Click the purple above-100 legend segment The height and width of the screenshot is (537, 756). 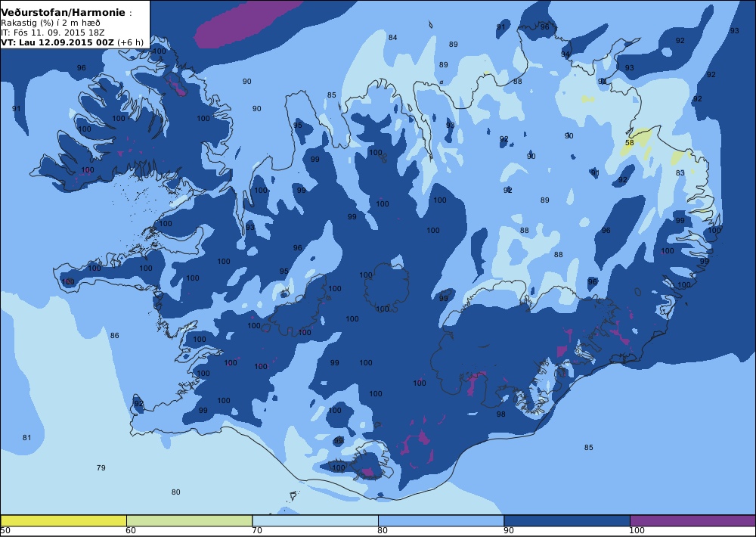(692, 520)
